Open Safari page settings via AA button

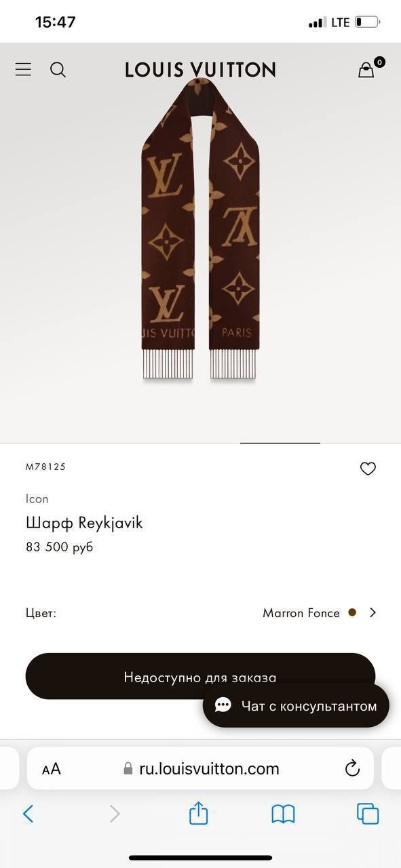51,768
